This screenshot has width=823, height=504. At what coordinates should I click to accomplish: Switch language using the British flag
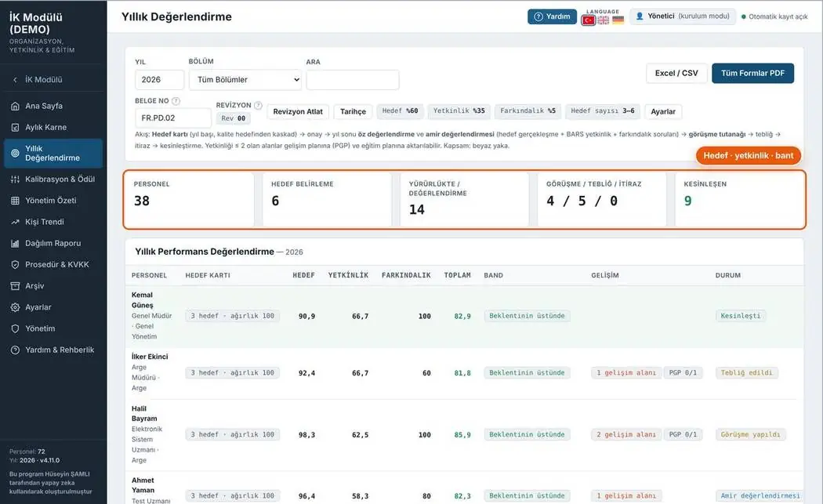pyautogui.click(x=604, y=20)
